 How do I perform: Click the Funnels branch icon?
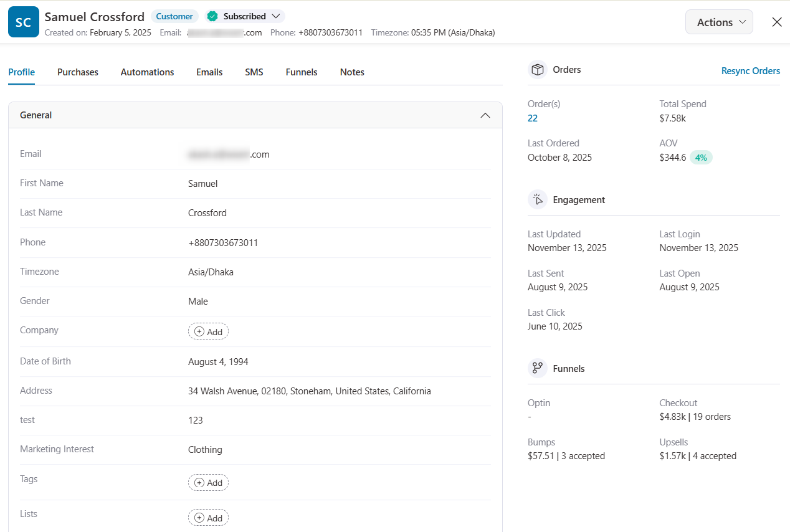tap(537, 368)
